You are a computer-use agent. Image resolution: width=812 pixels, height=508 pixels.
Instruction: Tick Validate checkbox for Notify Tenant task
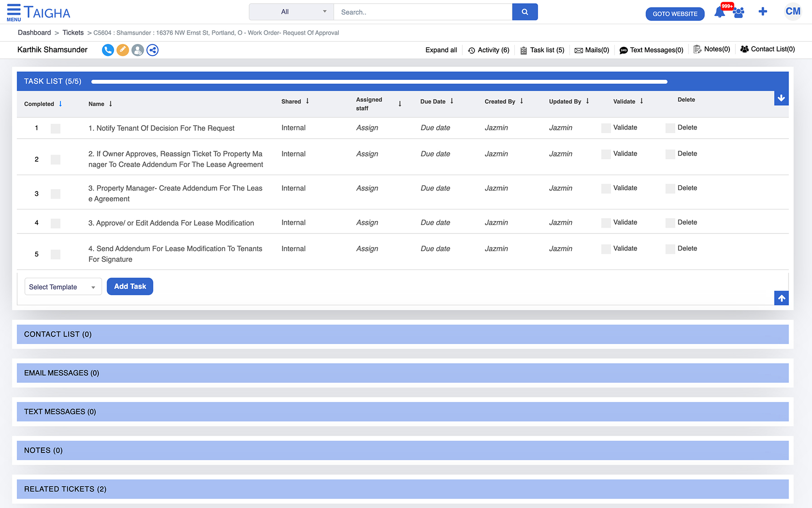[606, 128]
